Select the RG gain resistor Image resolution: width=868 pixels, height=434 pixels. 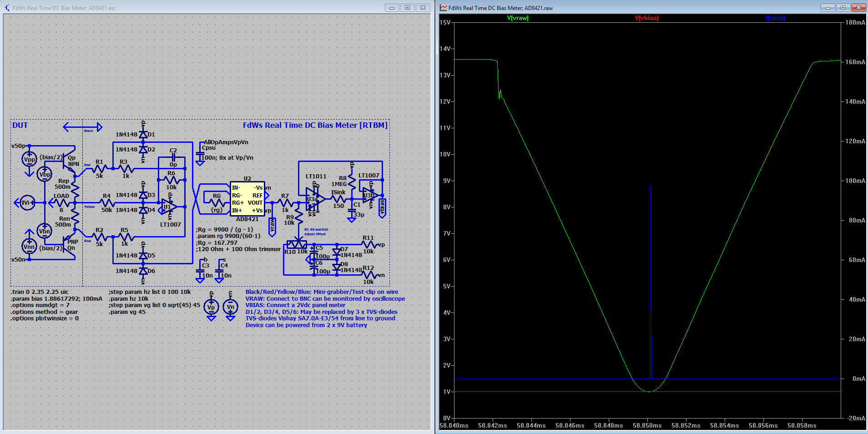coord(217,203)
